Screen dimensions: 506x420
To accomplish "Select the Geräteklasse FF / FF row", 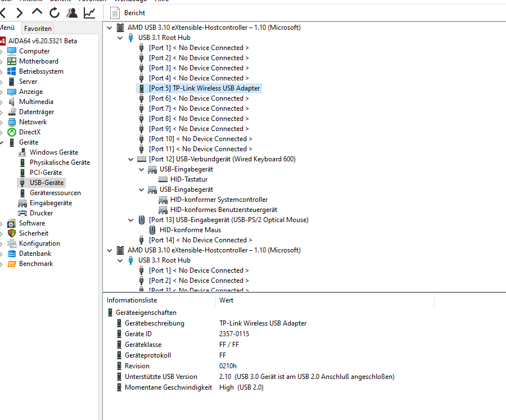I will click(178, 345).
